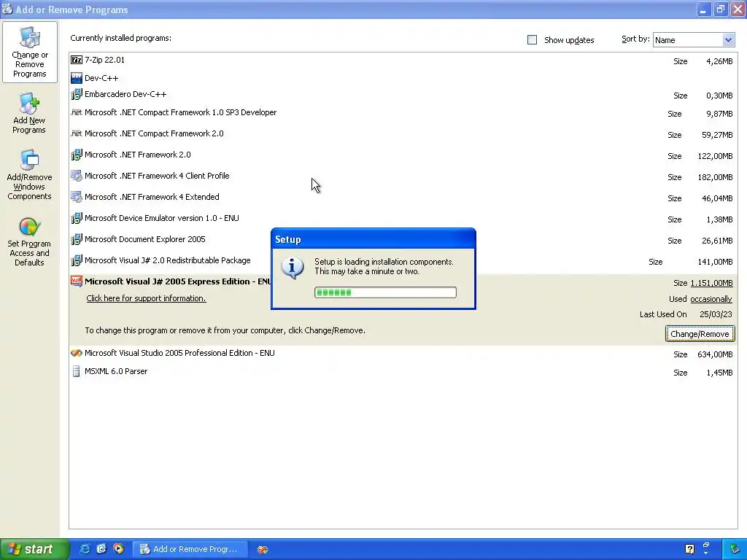Click the Microsoft .NET Framework 2.0 icon
Viewport: 747px width, 560px height.
pos(76,155)
